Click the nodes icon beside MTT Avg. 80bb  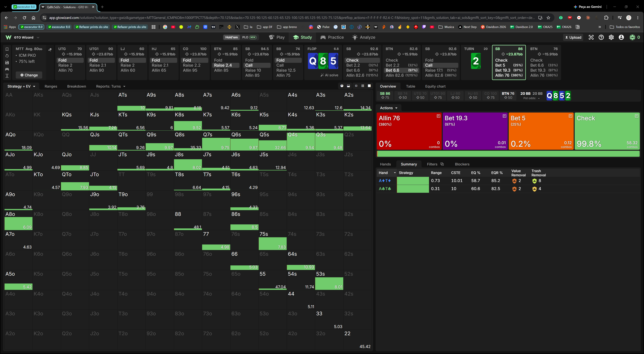click(50, 50)
